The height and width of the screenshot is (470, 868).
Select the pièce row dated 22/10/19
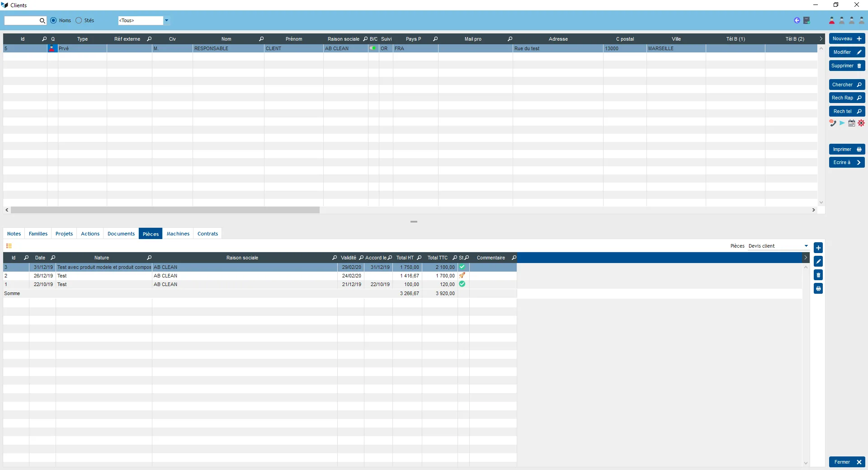coord(260,284)
